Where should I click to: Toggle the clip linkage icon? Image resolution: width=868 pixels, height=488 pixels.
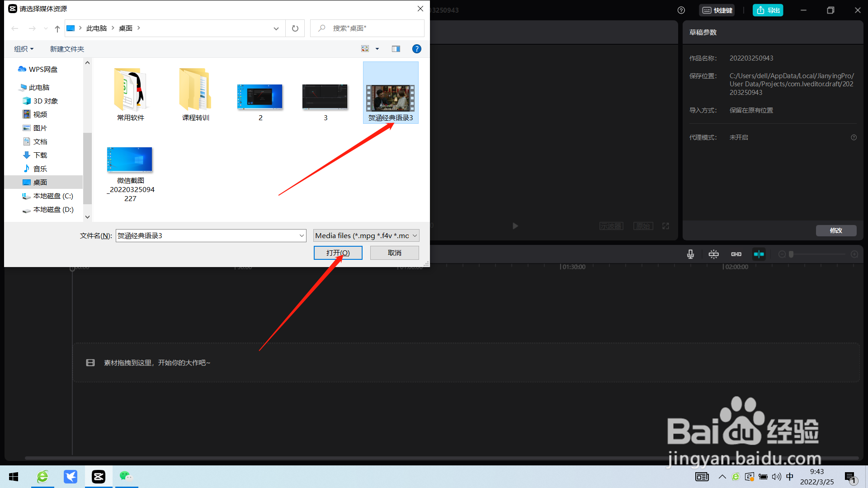click(x=736, y=254)
